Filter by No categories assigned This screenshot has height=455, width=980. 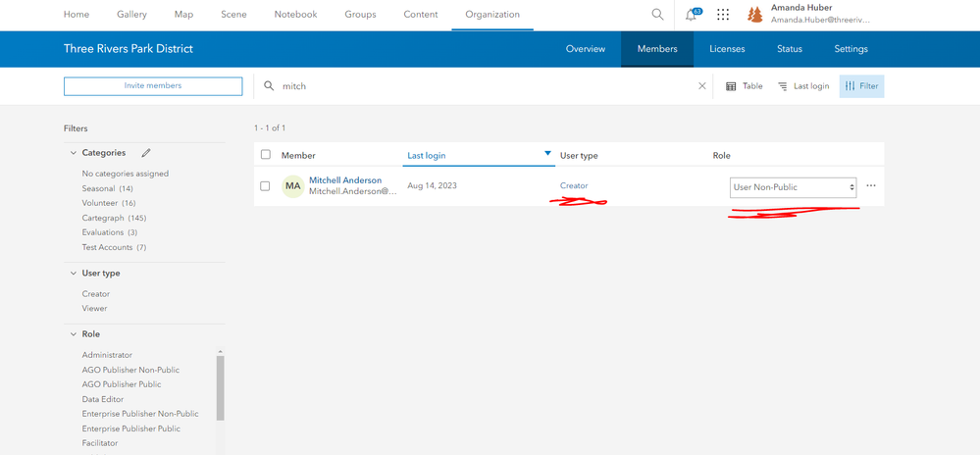click(125, 174)
